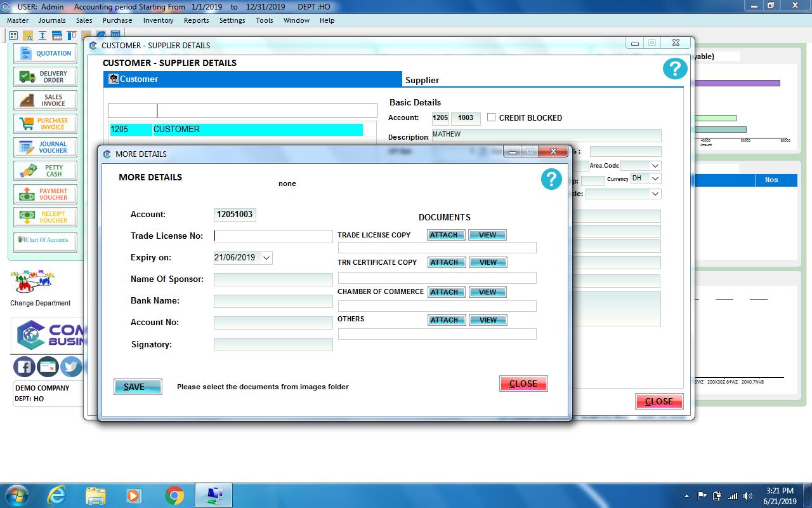Switch to the Supplier tab
The image size is (812, 508).
coord(421,80)
